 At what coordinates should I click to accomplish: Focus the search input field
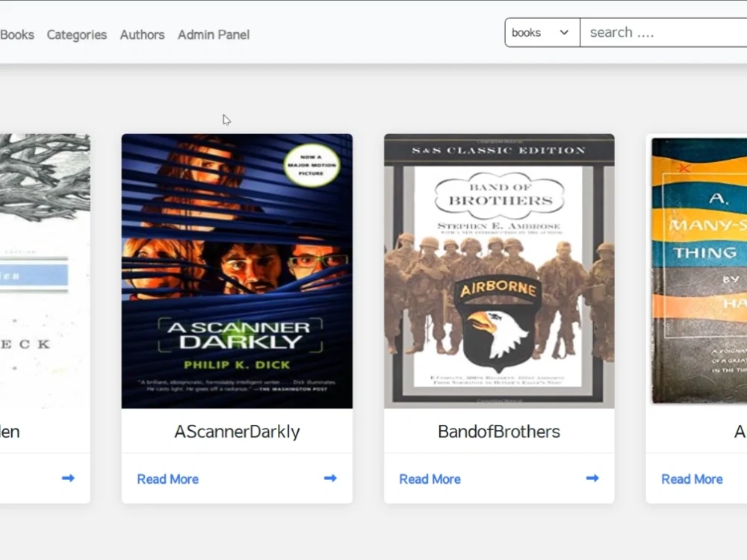click(x=663, y=32)
